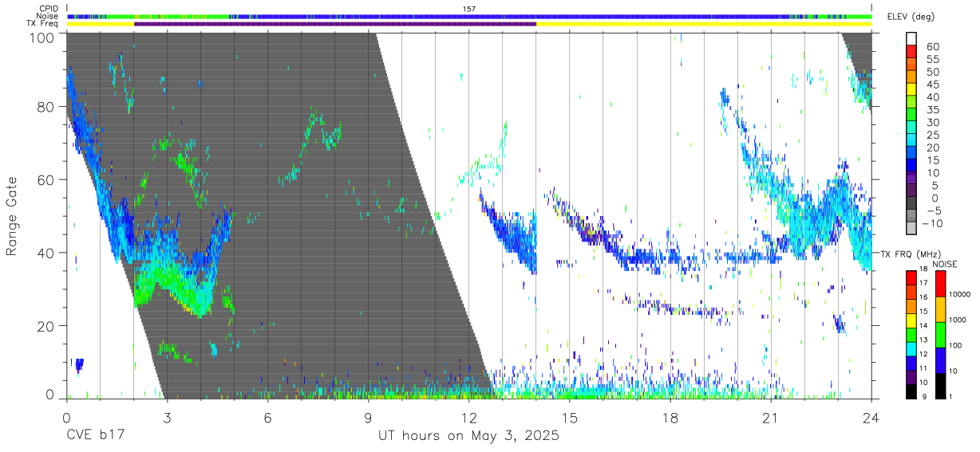Click ELEV colorbar tick 55
Viewport: 980px width, 452px height.
931,60
